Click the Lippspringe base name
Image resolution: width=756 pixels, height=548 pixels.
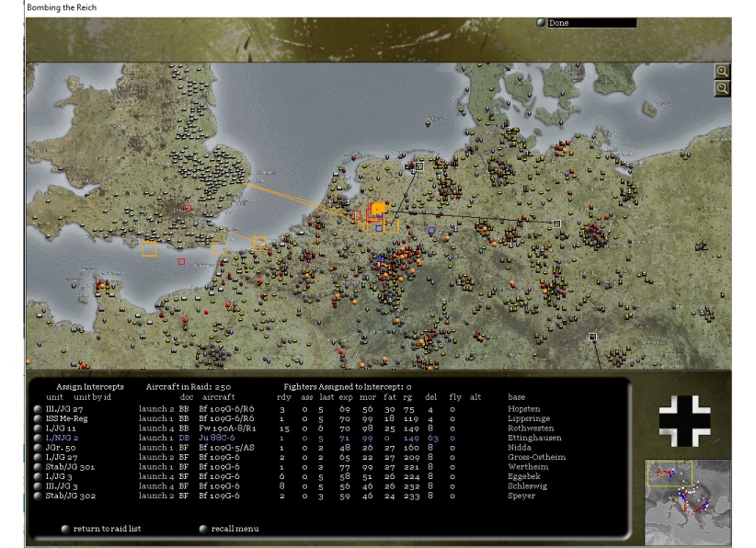coord(529,419)
